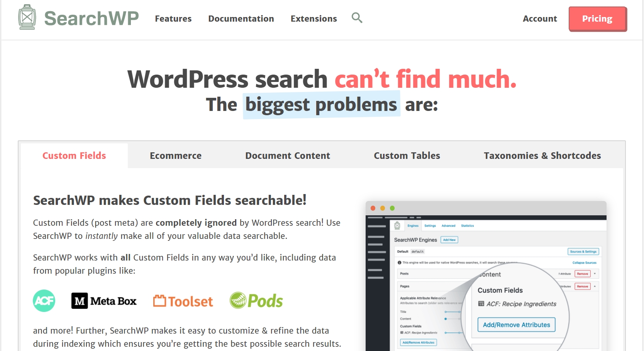The height and width of the screenshot is (351, 644).
Task: Click the Sources & Settings button in screenshot
Action: coord(583,252)
